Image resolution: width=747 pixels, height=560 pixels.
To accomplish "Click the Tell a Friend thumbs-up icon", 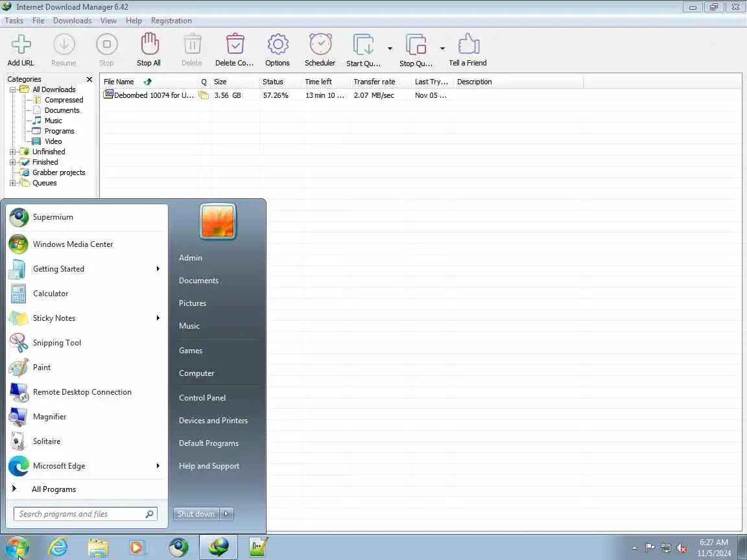I will click(468, 44).
